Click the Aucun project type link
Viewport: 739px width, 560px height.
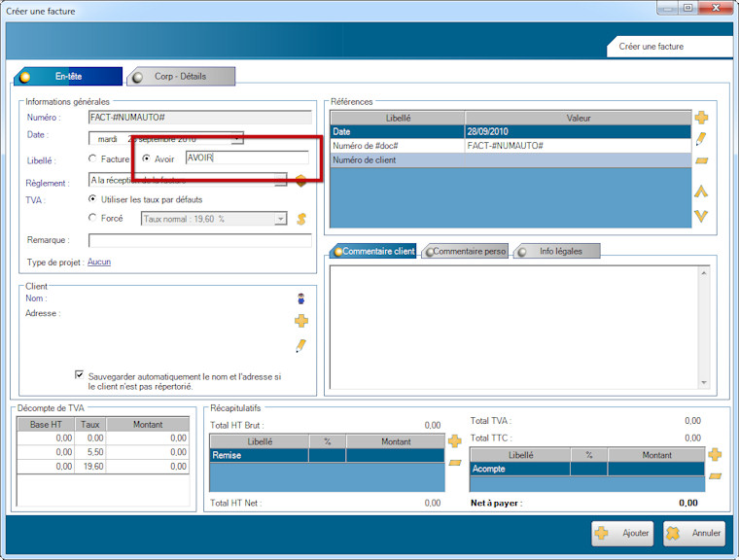click(99, 262)
